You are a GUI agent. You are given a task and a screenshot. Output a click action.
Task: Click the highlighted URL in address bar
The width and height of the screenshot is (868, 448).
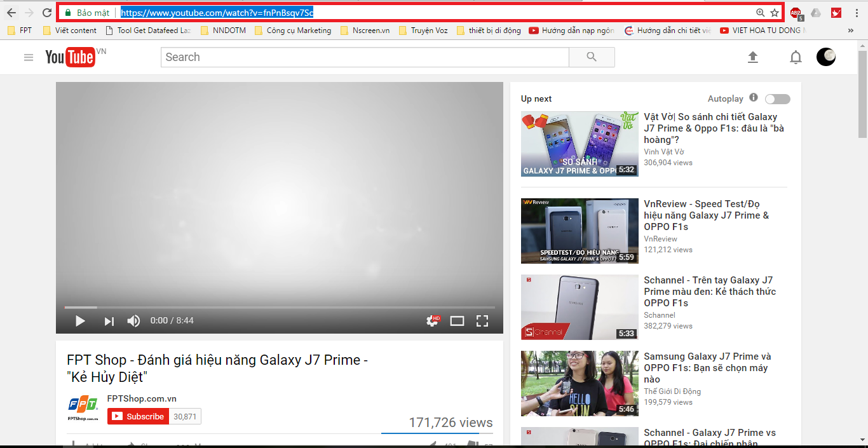217,13
